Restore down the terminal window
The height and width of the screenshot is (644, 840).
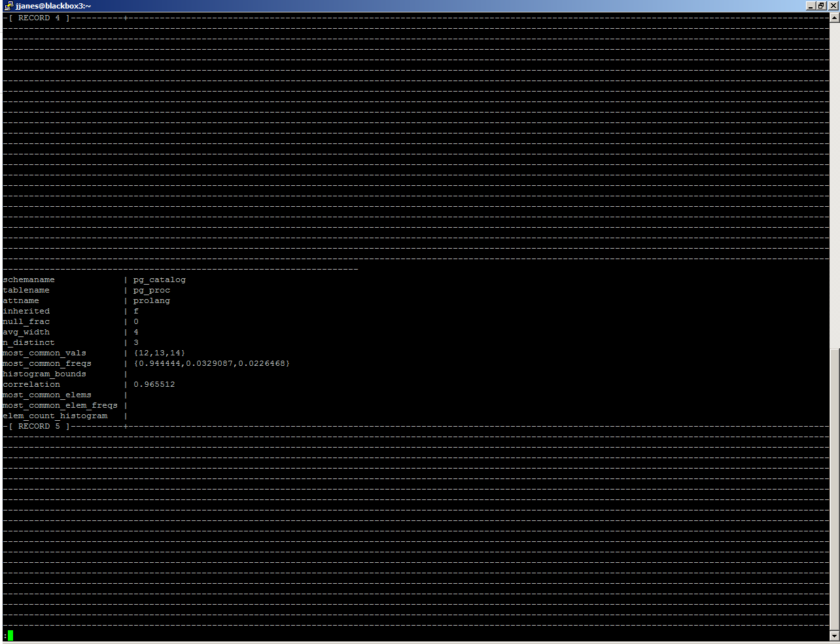(821, 6)
